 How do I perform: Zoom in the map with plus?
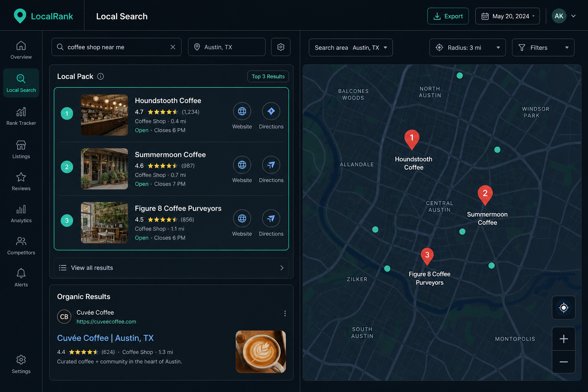tap(563, 339)
